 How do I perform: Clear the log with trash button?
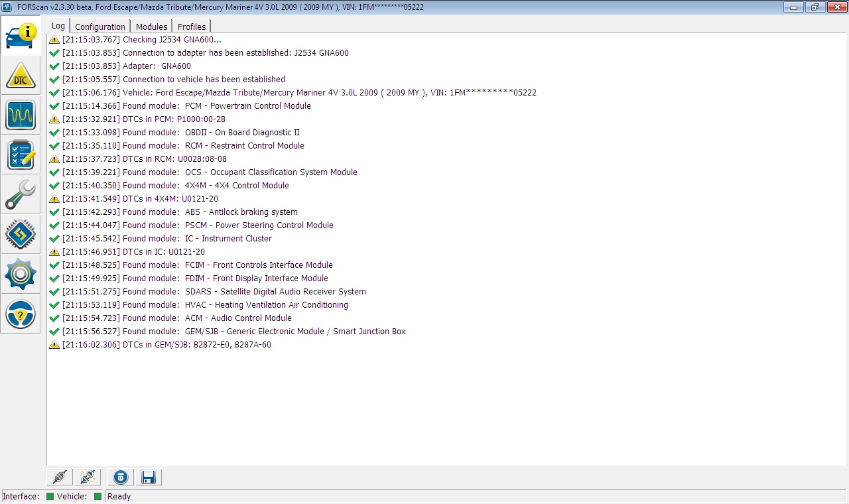[120, 477]
